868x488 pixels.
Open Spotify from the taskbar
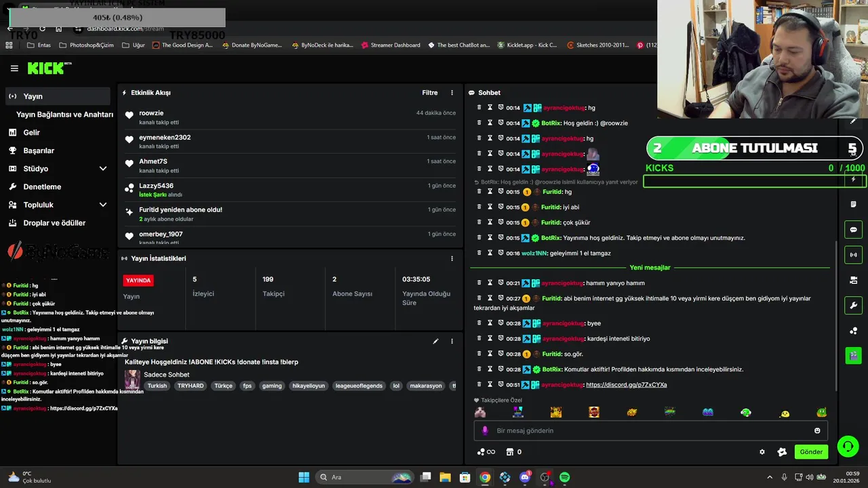(565, 477)
